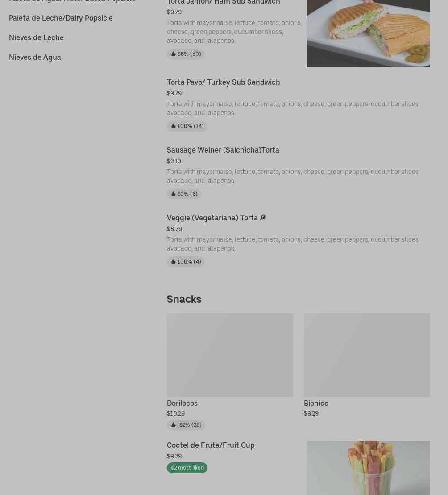Click thumbs-up icon on Torta Jamon rating
Image resolution: width=448 pixels, height=495 pixels.
pyautogui.click(x=173, y=54)
